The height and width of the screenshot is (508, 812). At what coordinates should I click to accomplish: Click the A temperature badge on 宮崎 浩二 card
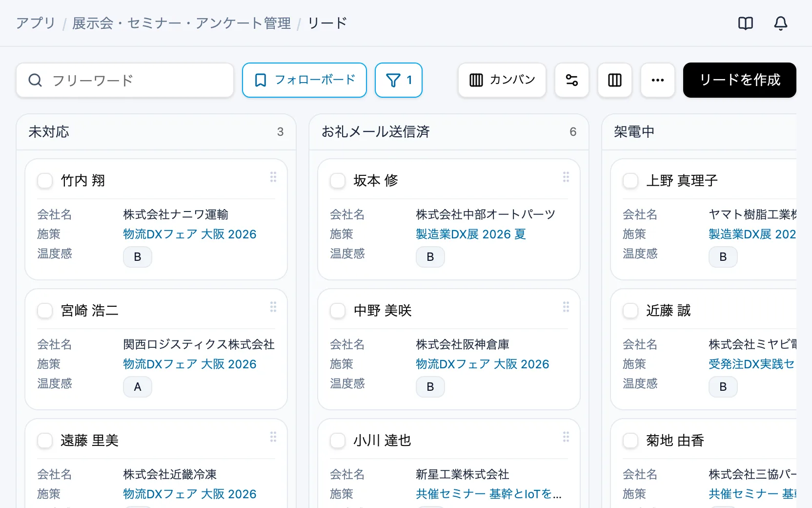coord(138,387)
